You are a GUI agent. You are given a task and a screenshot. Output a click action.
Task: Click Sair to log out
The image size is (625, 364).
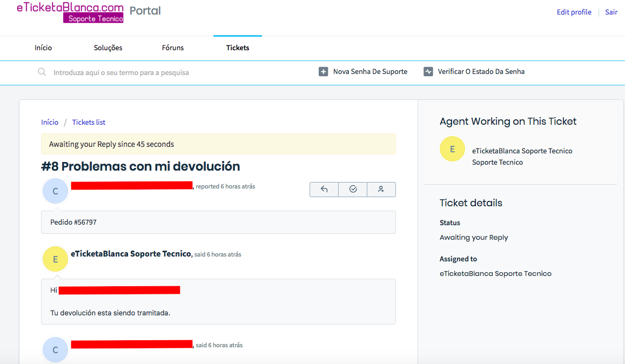pos(611,12)
